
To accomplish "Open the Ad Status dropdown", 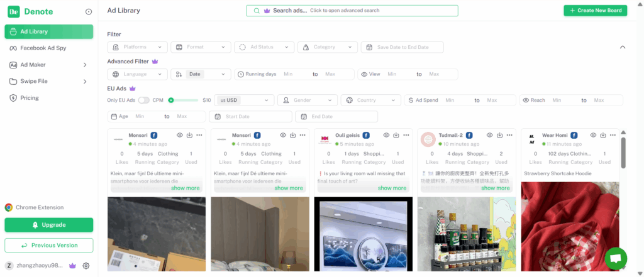I will [265, 47].
